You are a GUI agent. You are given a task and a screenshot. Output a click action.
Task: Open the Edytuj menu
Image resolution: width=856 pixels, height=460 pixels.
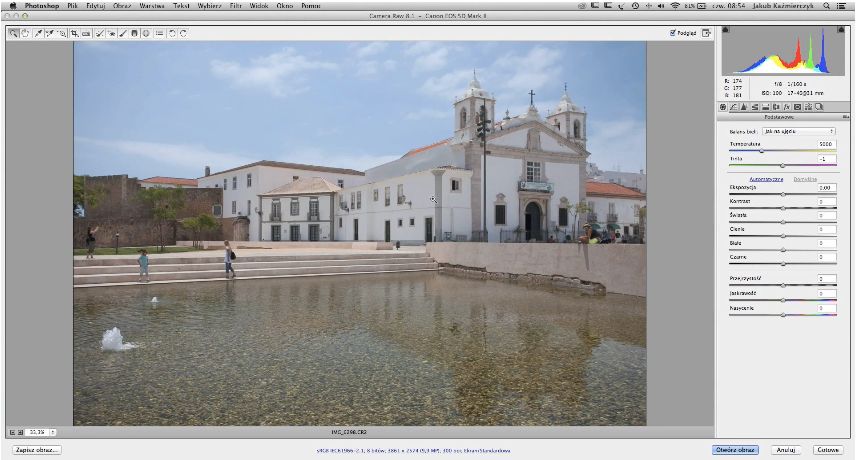pos(96,5)
